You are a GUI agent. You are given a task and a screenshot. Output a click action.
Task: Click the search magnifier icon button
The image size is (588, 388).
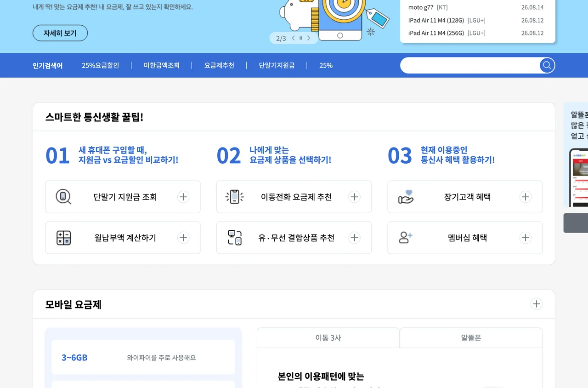pyautogui.click(x=547, y=65)
